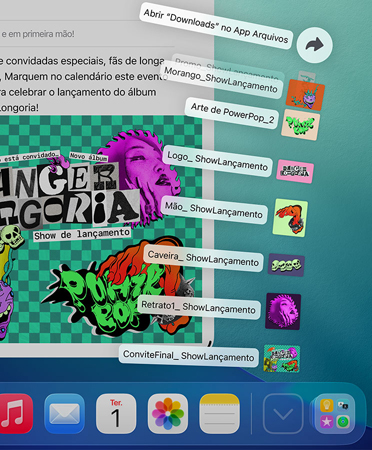This screenshot has width=372, height=450.
Task: Select the Caveira_ ShowLançamento file label
Action: pyautogui.click(x=203, y=259)
